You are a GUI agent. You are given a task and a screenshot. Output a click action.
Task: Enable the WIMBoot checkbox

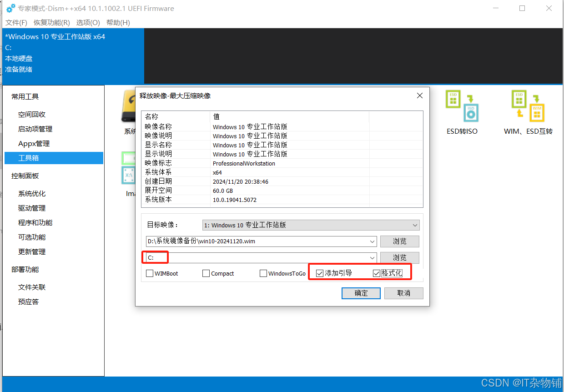pos(150,273)
